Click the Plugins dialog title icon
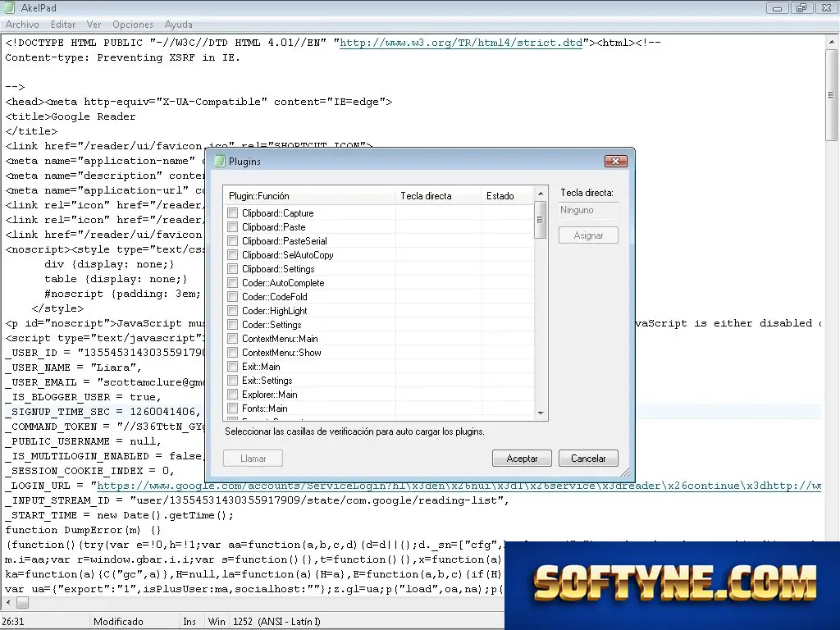Viewport: 840px width, 630px height. pyautogui.click(x=219, y=162)
